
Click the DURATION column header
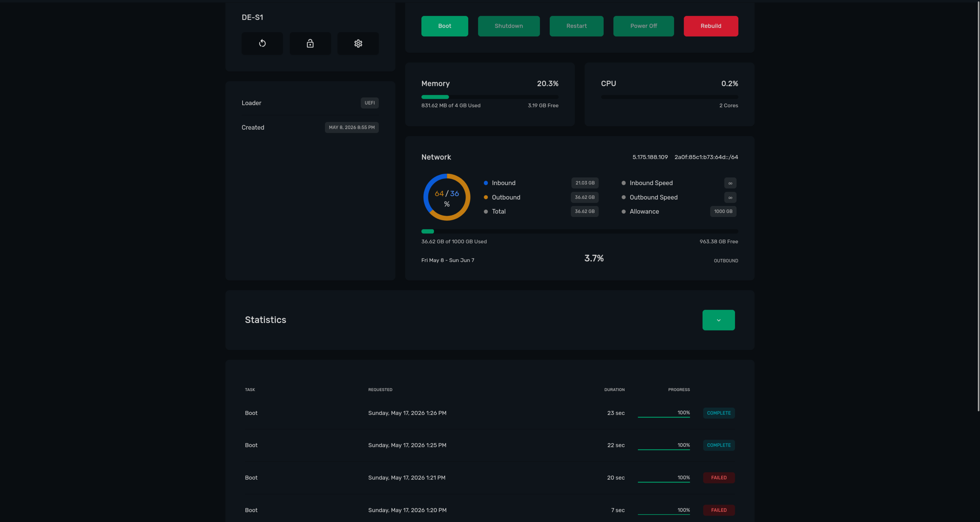pyautogui.click(x=614, y=389)
